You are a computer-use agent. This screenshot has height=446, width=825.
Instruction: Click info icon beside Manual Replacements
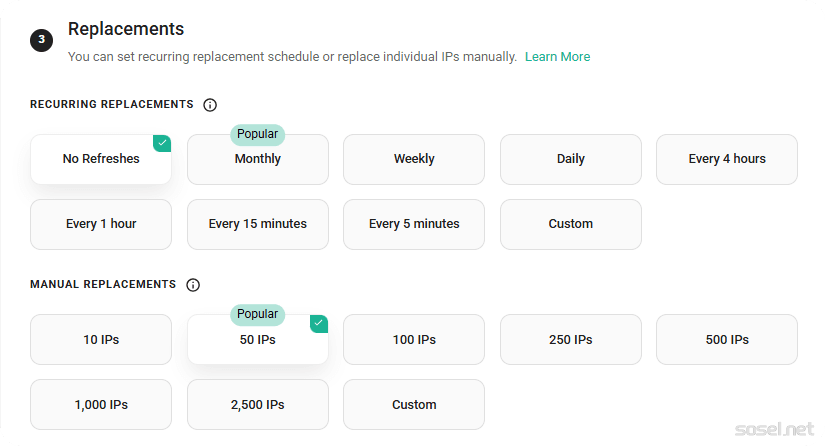coord(193,285)
